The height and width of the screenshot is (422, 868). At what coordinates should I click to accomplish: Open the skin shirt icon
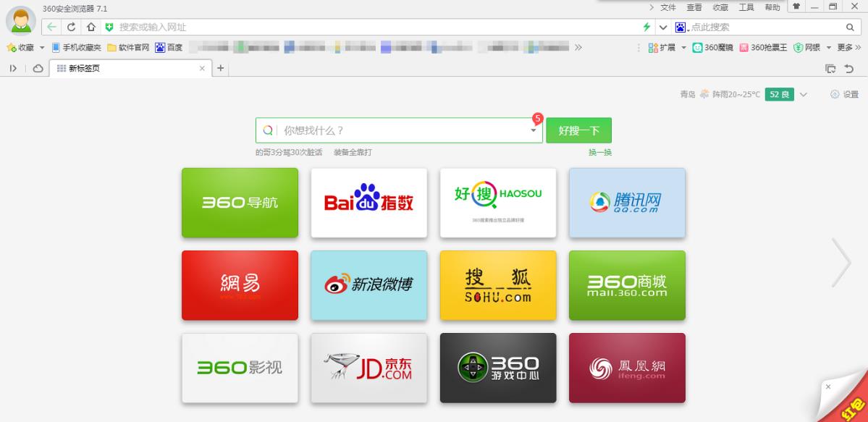click(796, 7)
